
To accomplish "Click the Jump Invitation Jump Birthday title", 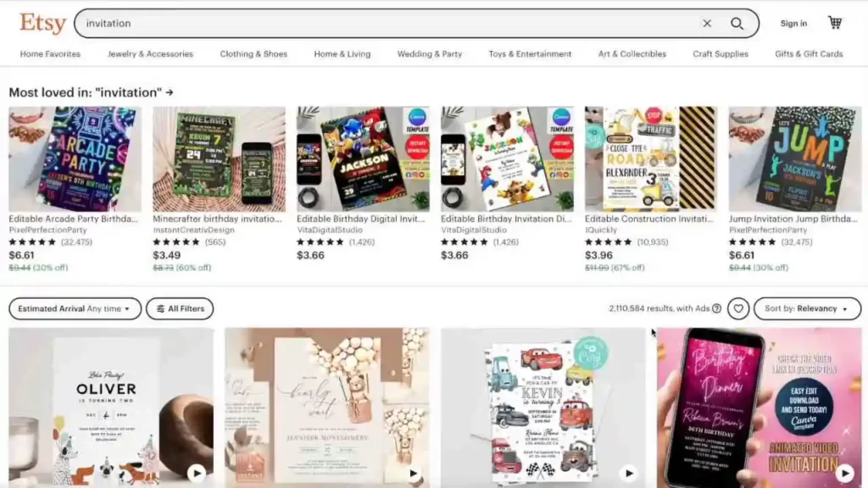I will (793, 219).
